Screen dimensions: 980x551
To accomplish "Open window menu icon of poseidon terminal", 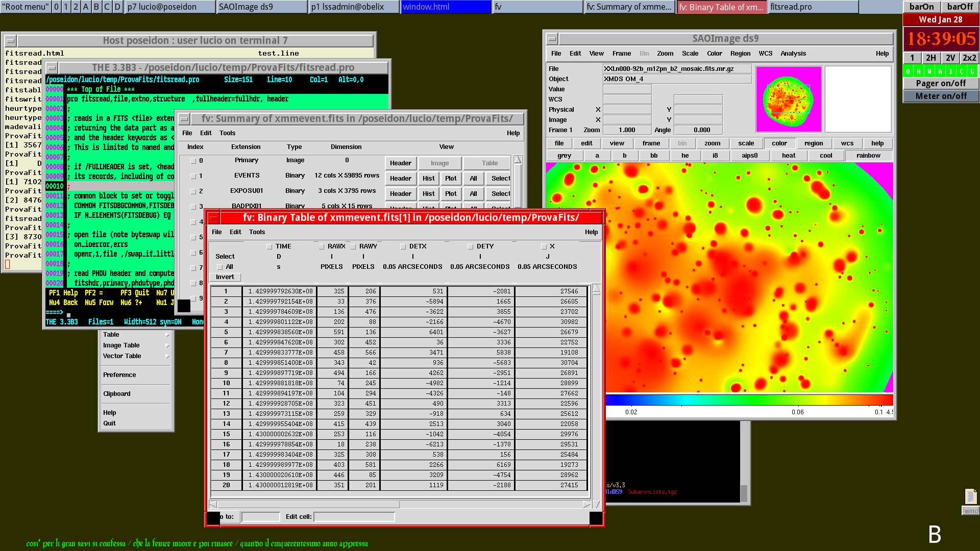I will pos(10,41).
